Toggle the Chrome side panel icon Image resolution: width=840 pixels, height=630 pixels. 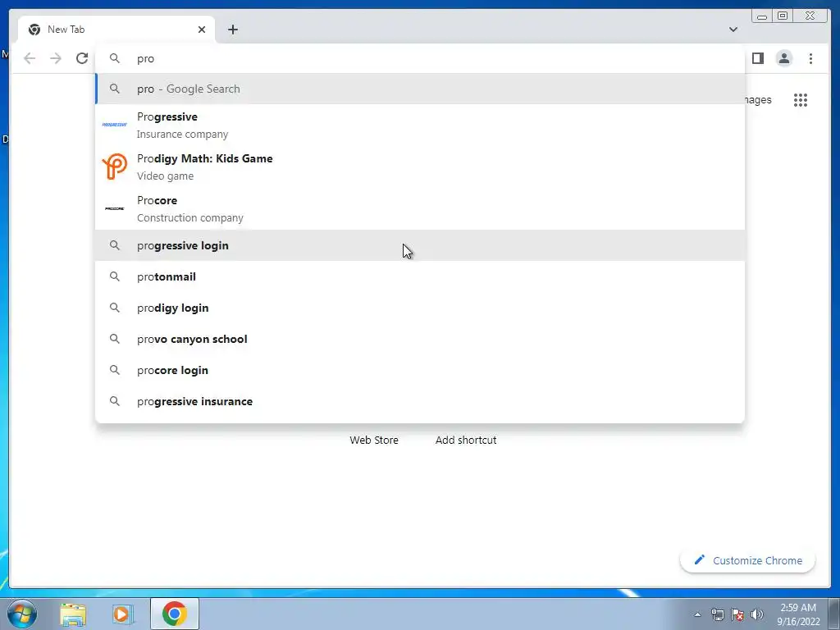coord(757,58)
